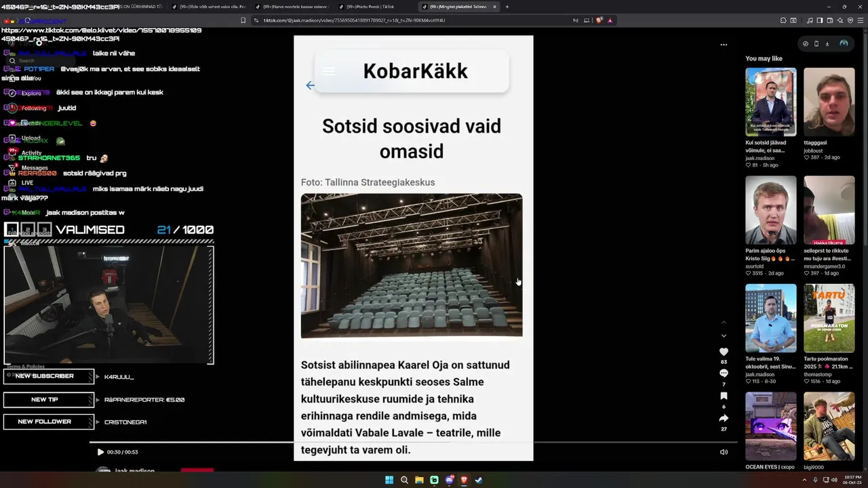The height and width of the screenshot is (488, 868).
Task: Bookmark this page in the address bar
Action: (x=243, y=20)
